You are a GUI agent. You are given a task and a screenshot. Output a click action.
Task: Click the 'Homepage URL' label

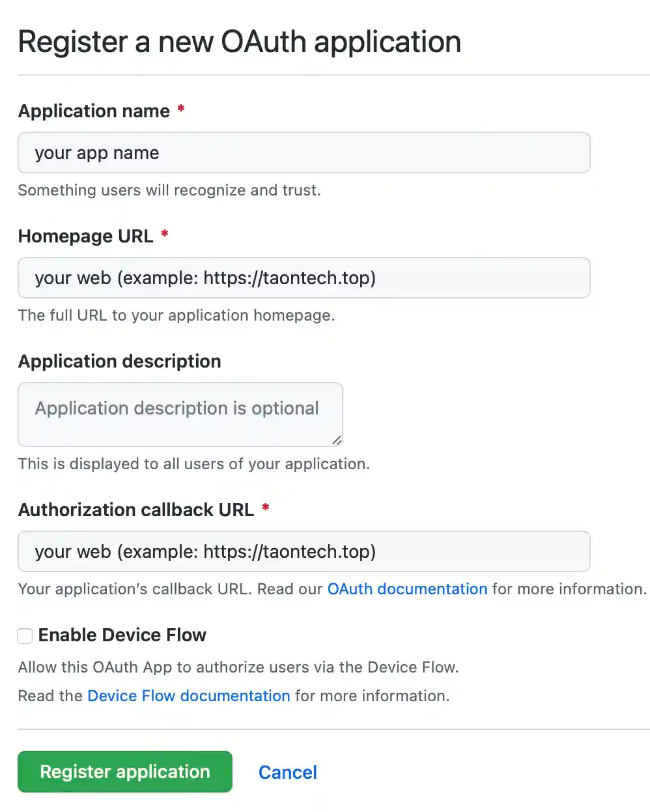pyautogui.click(x=86, y=236)
